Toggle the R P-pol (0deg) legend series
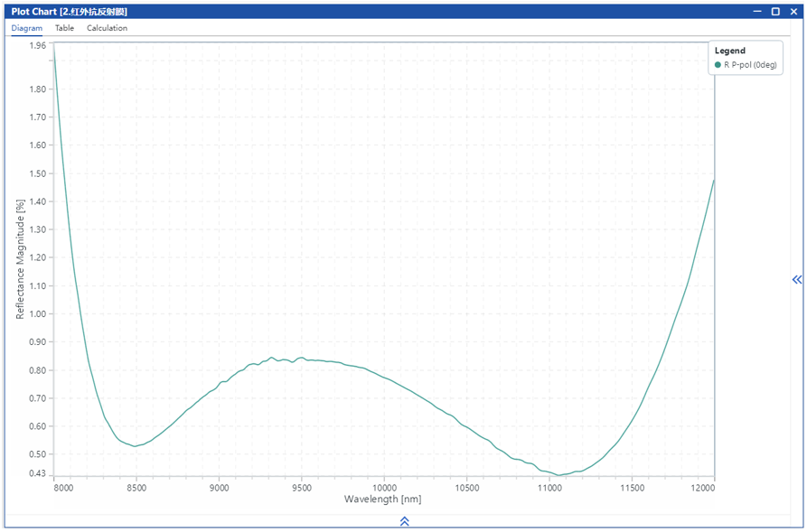Screen dimensions: 807x532 click(x=746, y=65)
